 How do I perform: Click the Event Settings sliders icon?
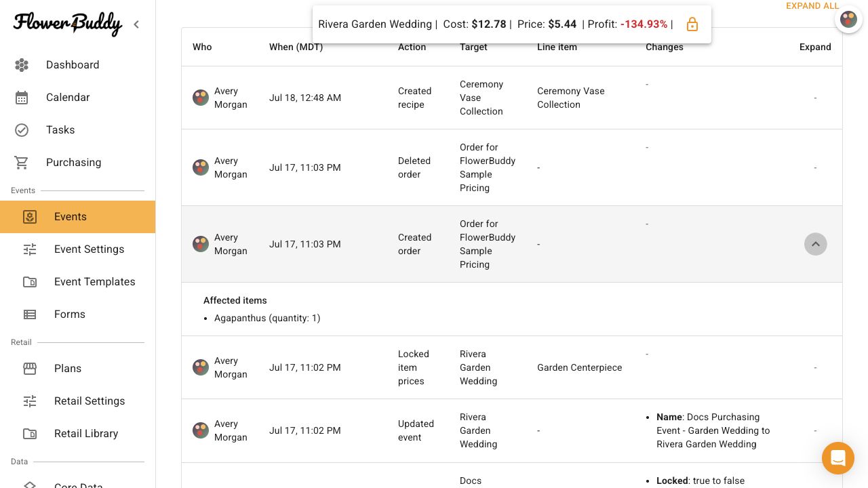click(30, 249)
